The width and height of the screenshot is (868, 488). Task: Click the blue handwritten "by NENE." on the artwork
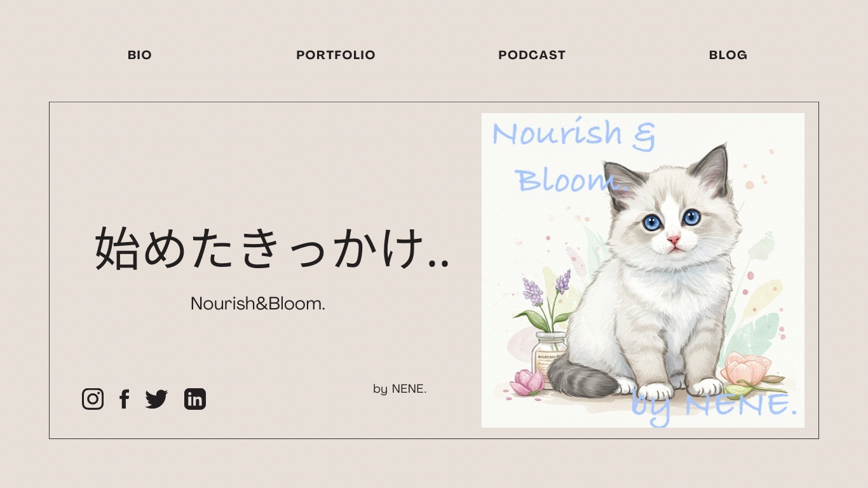[x=714, y=405]
